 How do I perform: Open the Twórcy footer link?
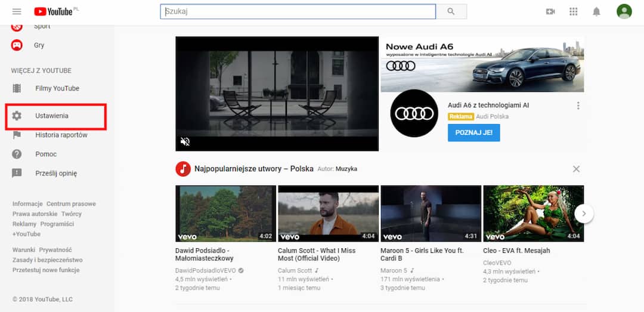[72, 214]
